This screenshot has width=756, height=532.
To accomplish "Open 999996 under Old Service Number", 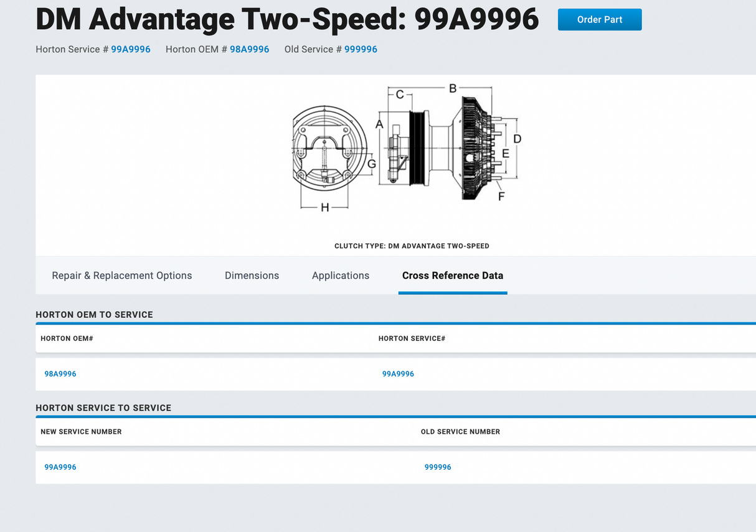I will pyautogui.click(x=438, y=467).
